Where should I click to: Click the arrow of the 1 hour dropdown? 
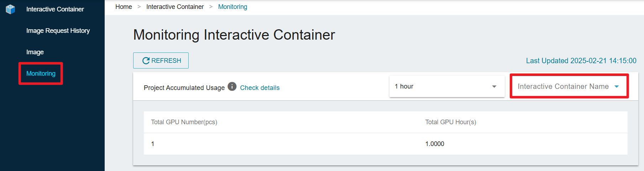[494, 86]
